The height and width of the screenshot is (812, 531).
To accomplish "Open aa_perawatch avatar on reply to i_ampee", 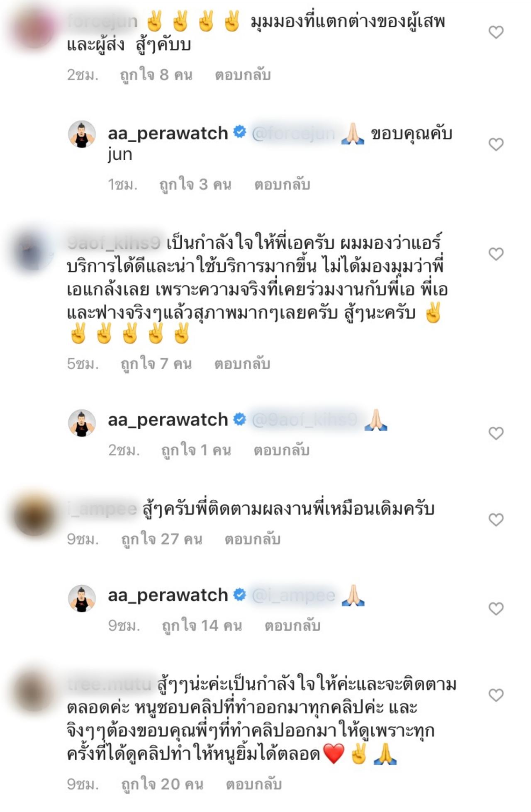I will [82, 598].
